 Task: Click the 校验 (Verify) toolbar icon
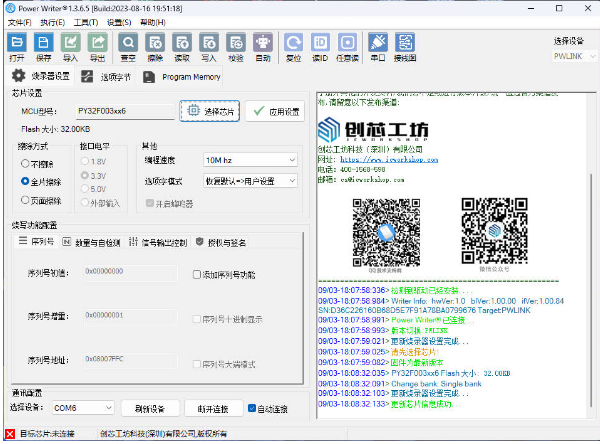(236, 42)
